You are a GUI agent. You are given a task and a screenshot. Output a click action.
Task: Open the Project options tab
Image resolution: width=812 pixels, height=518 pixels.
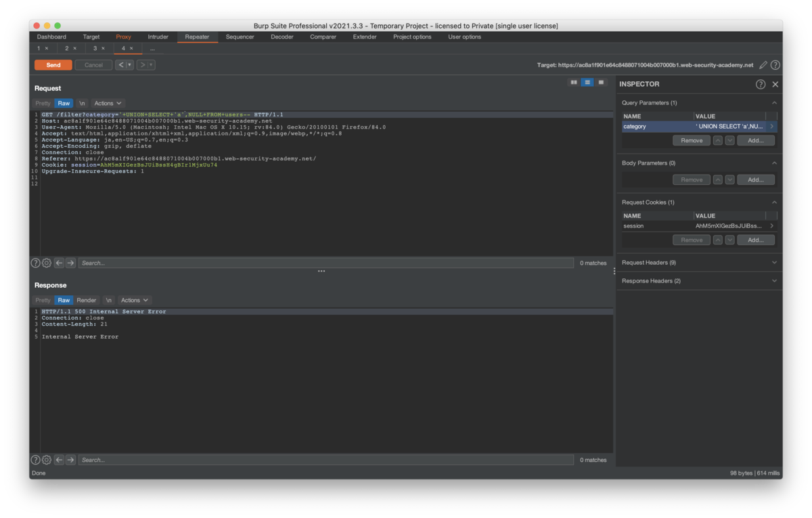(x=412, y=37)
